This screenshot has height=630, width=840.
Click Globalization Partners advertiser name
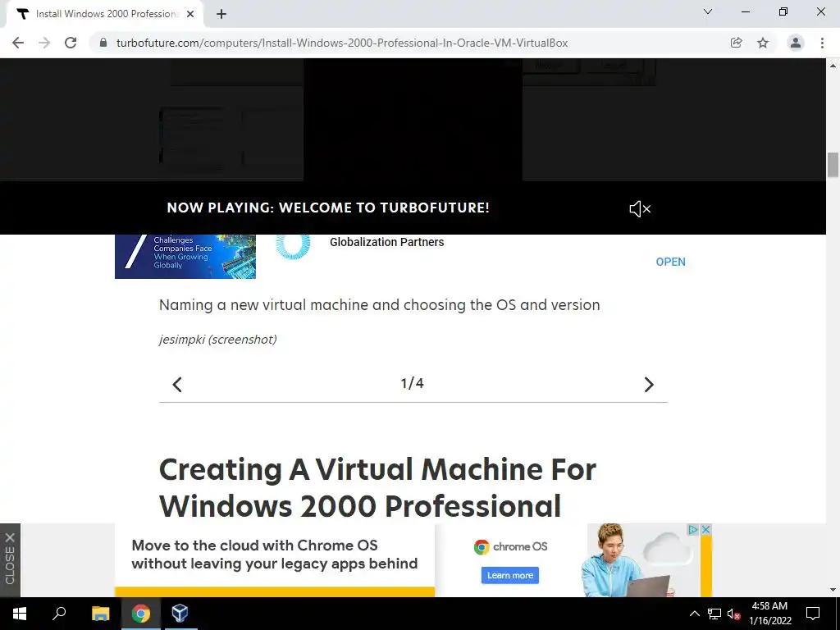387,242
